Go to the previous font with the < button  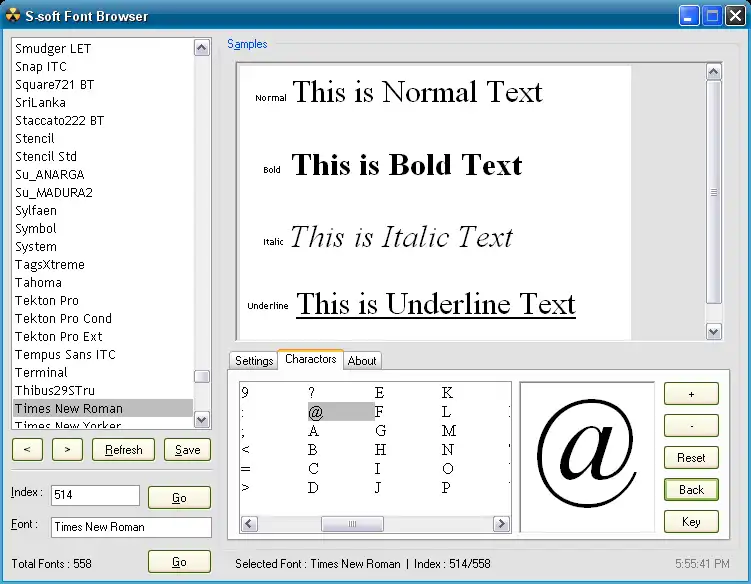(27, 449)
